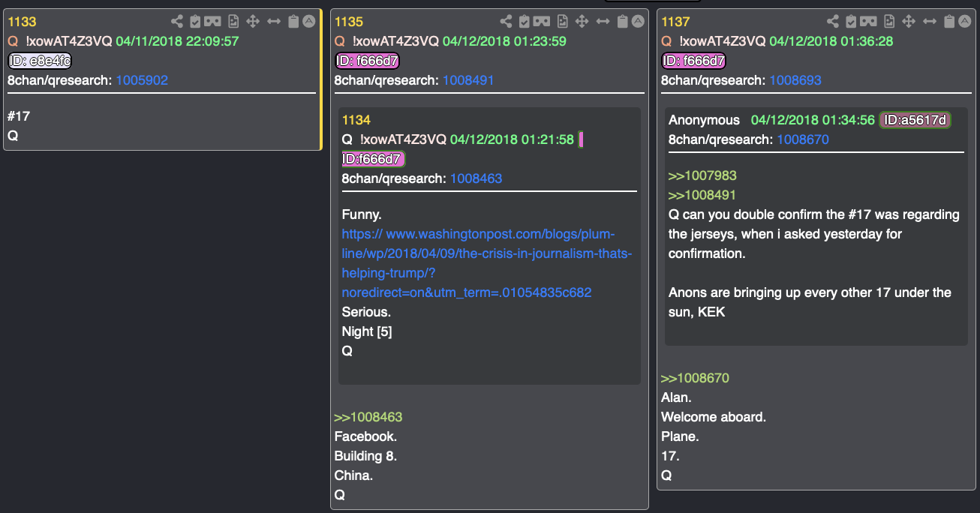Image resolution: width=980 pixels, height=513 pixels.
Task: Follow reply reference >>1007983
Action: tap(703, 175)
